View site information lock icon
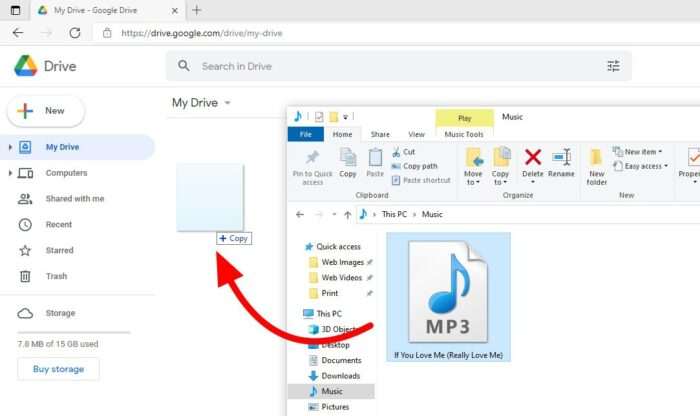The width and height of the screenshot is (700, 416). click(107, 33)
